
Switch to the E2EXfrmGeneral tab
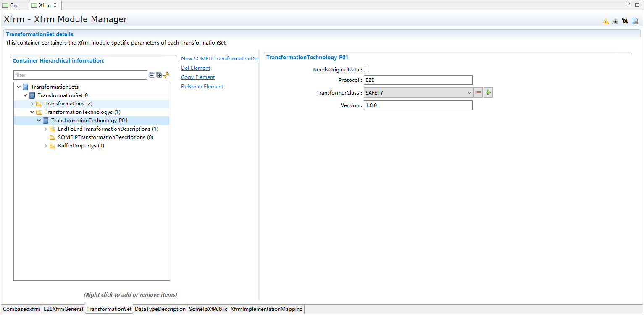pyautogui.click(x=63, y=309)
